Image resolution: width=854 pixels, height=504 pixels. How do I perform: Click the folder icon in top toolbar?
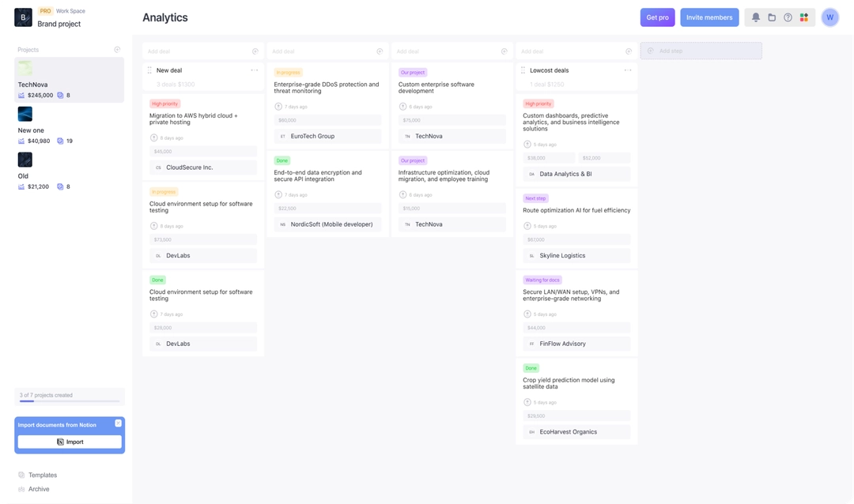(772, 17)
